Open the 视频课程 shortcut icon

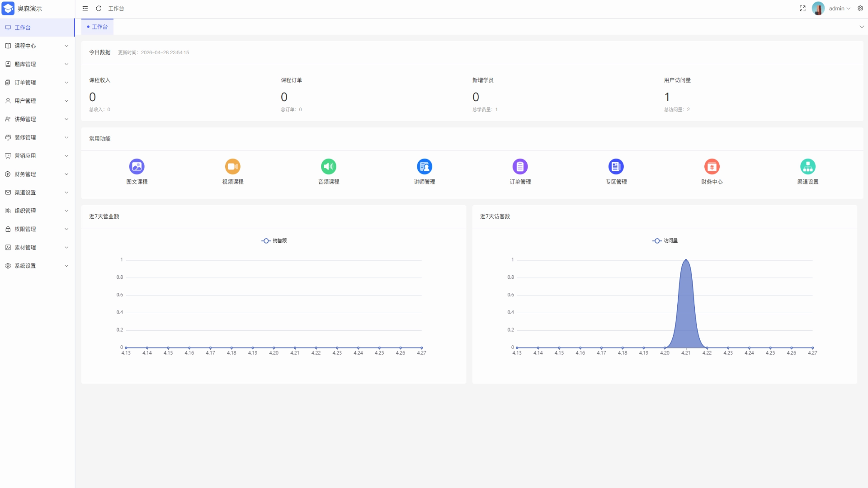pyautogui.click(x=232, y=167)
